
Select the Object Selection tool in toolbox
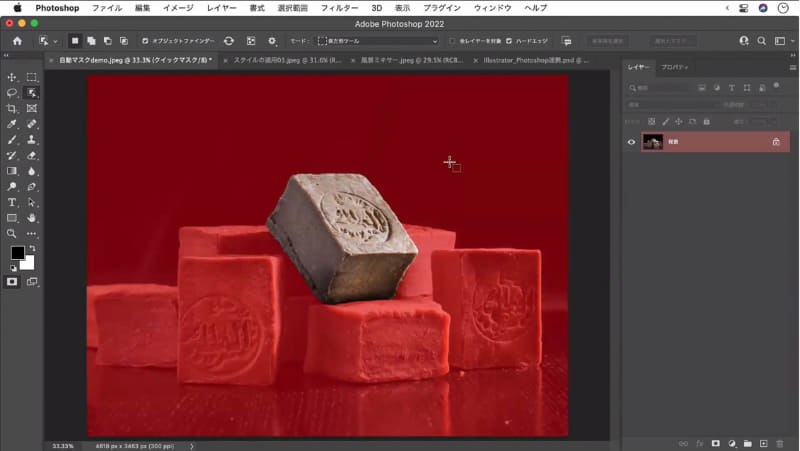[32, 93]
